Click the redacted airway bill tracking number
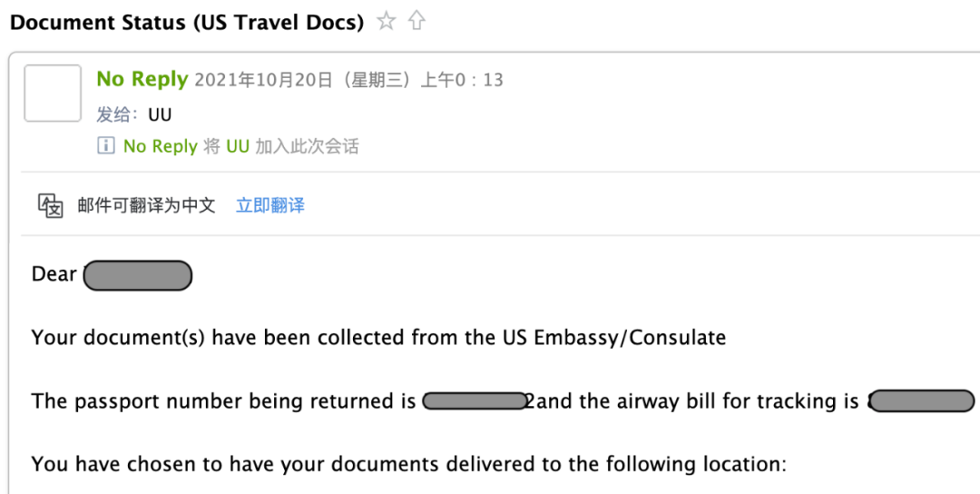Screen dimensions: 980x494 pos(922,400)
